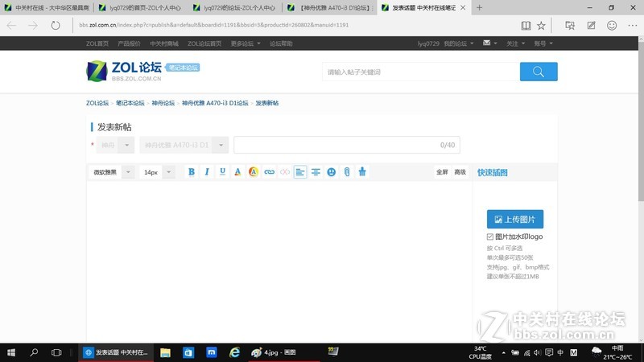Follow the 笔记本论坛 breadcrumb link
Image resolution: width=644 pixels, height=362 pixels.
130,103
